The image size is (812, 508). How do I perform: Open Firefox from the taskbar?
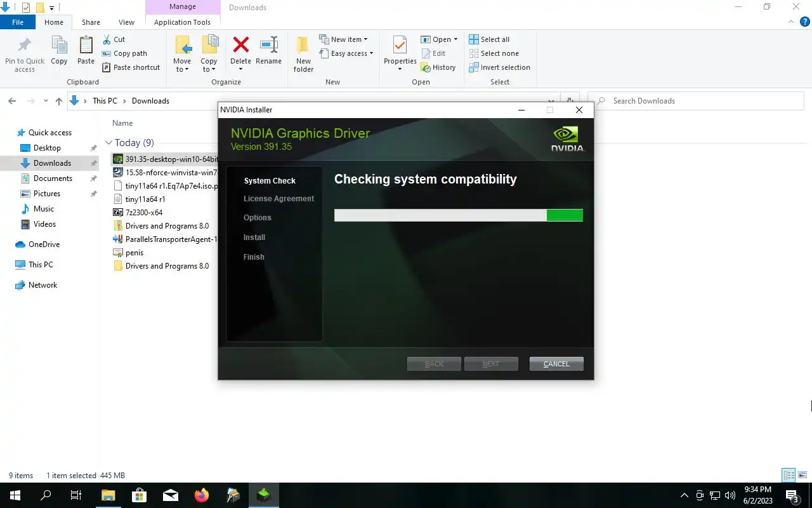point(202,495)
